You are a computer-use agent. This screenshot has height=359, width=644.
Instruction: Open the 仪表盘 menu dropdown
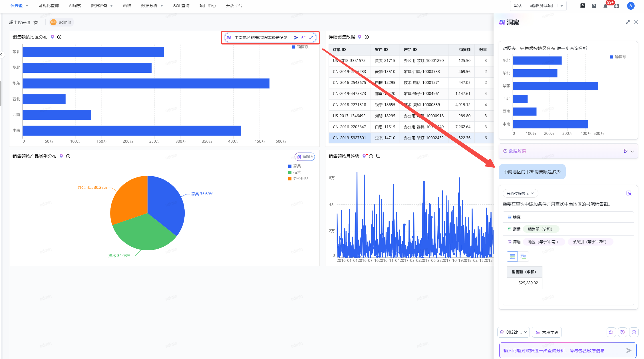click(x=19, y=6)
